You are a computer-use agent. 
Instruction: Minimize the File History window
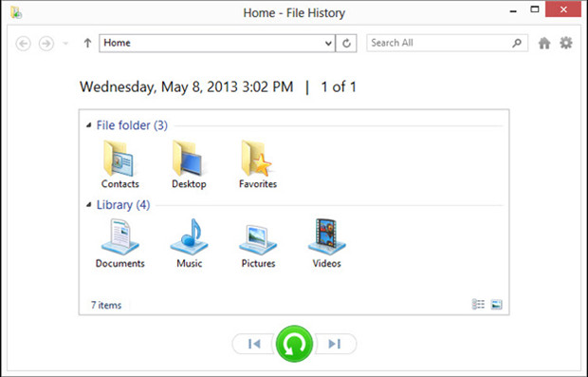coord(513,11)
